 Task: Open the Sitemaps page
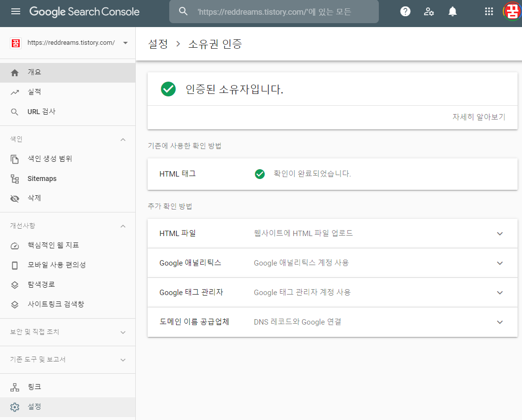(67, 179)
